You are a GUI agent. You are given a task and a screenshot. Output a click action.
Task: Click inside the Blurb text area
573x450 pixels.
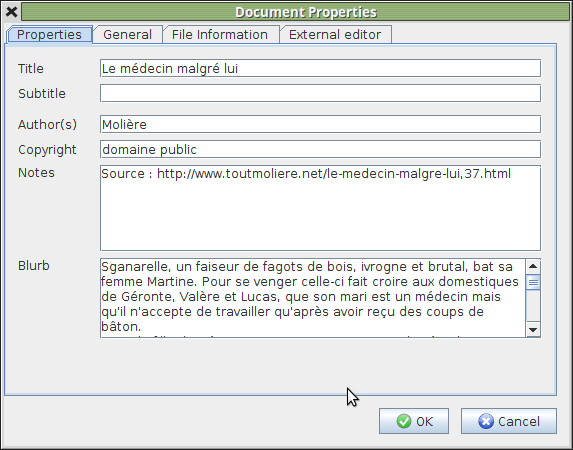(313, 298)
